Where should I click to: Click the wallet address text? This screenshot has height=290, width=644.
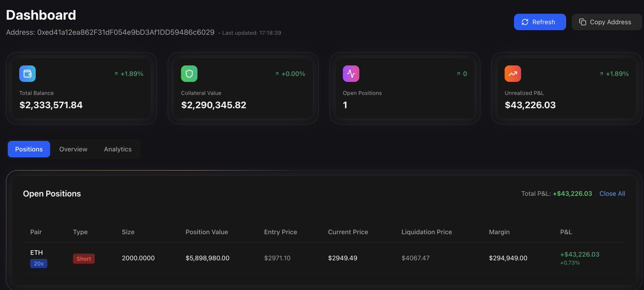tap(126, 33)
